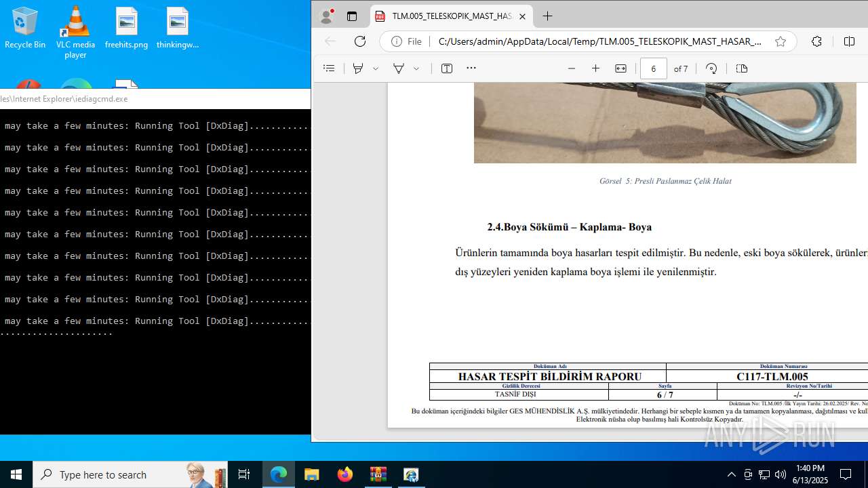Open the clock showing 1:40 PM

[810, 474]
